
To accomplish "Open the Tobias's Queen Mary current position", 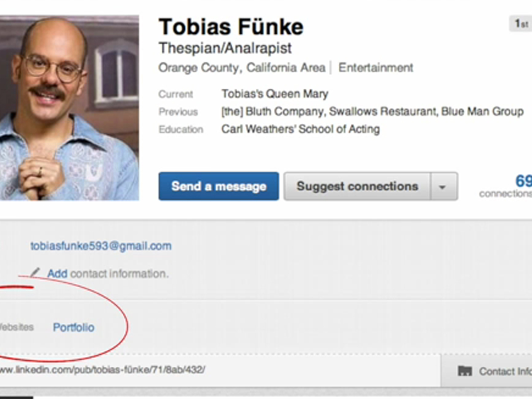I will coord(275,94).
